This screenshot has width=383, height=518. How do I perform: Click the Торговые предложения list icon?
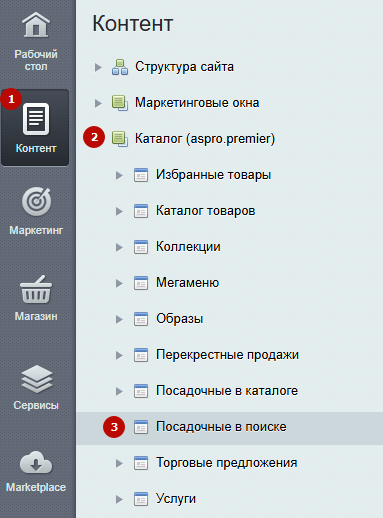click(141, 463)
